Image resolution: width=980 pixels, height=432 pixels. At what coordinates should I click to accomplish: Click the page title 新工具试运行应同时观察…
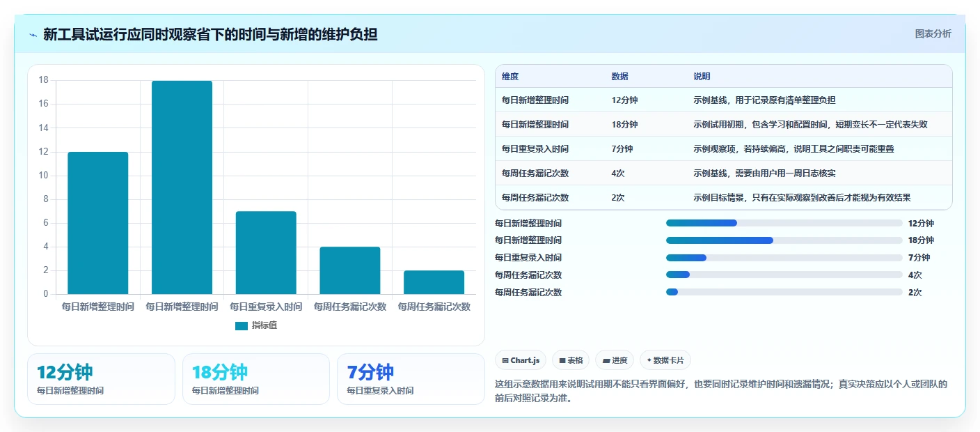coord(210,34)
